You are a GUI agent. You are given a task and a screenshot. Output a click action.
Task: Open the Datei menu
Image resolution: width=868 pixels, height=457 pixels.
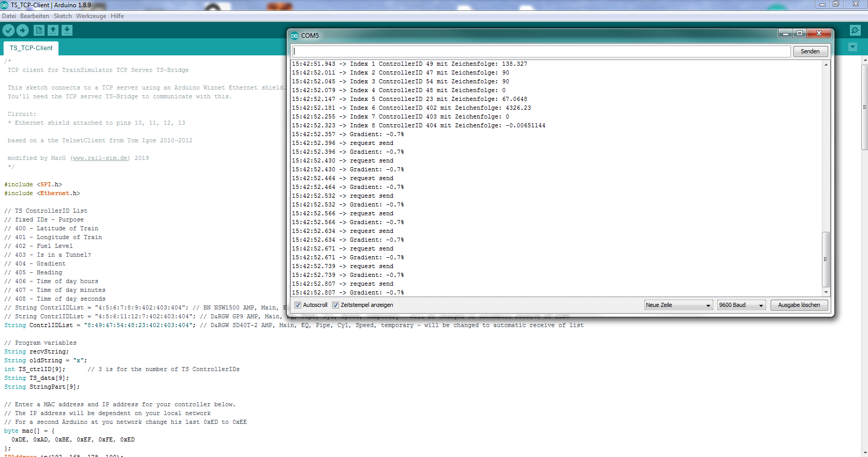(9, 16)
